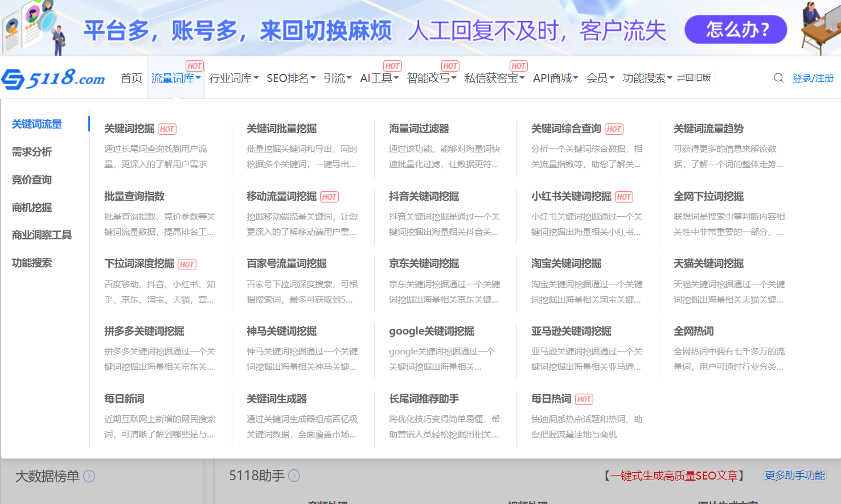The image size is (841, 504).
Task: Go to 首页 in navigation
Action: 132,78
